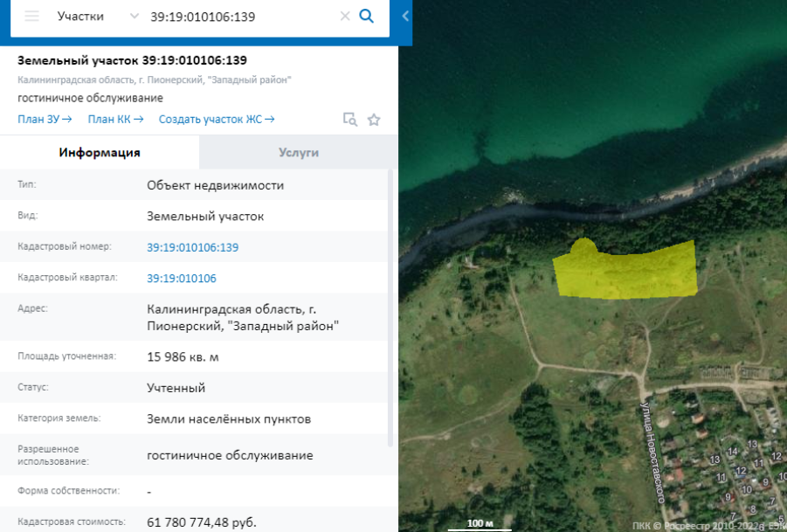Clear the search query using the X icon
The image size is (787, 532).
[x=342, y=16]
